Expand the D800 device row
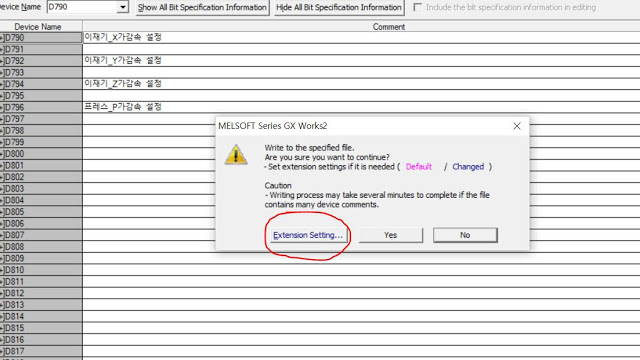This screenshot has height=360, width=640. [2, 154]
